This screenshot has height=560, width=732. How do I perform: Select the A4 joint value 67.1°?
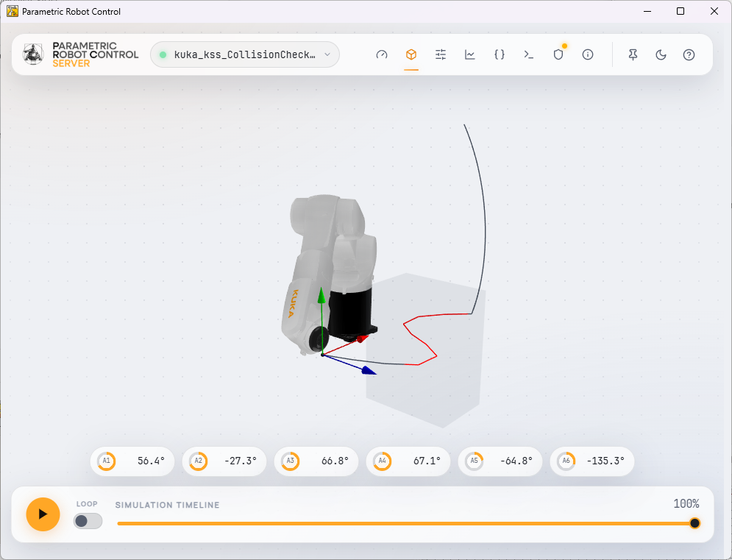(427, 461)
